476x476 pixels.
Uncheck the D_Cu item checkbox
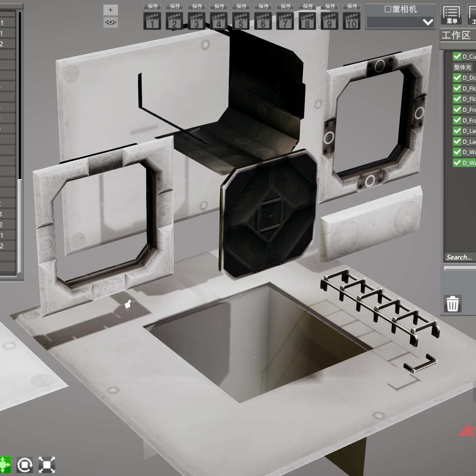tap(457, 56)
